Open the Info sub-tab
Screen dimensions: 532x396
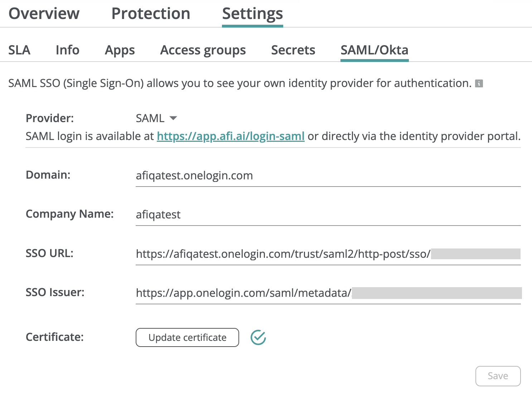click(x=67, y=50)
